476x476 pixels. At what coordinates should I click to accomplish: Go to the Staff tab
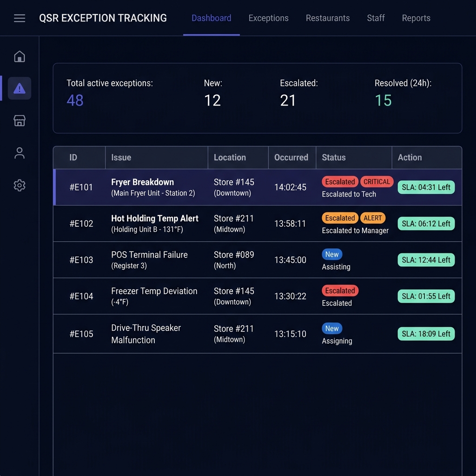click(x=376, y=18)
